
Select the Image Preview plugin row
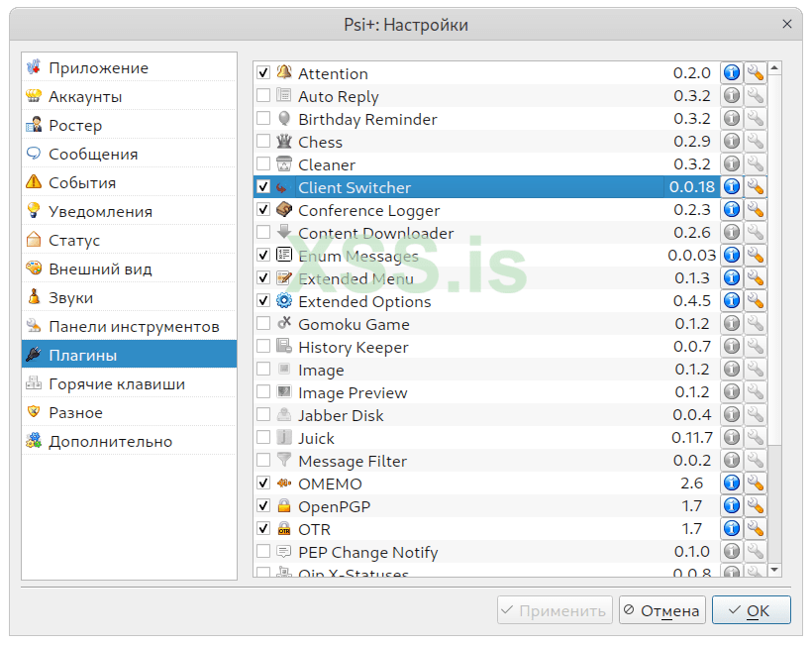click(486, 392)
